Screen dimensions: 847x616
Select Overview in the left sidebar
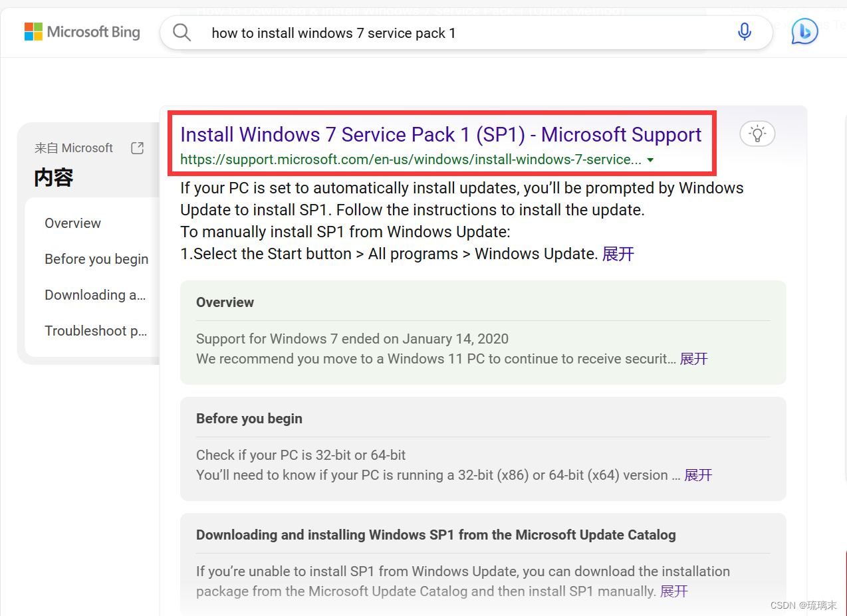72,223
